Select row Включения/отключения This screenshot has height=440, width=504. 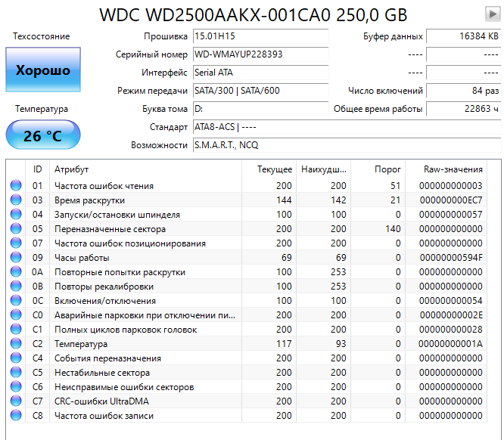(246, 300)
